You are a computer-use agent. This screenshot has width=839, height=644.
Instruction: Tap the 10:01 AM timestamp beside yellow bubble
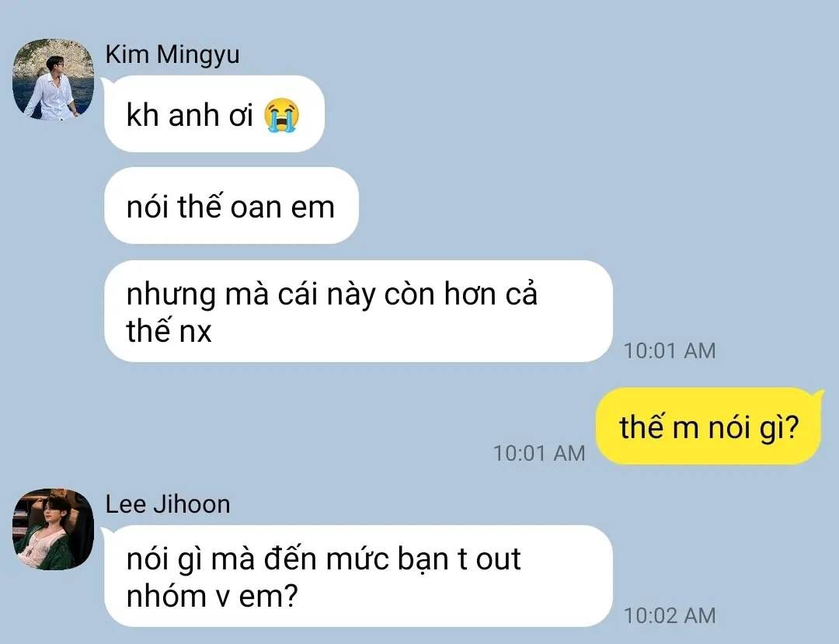539,453
